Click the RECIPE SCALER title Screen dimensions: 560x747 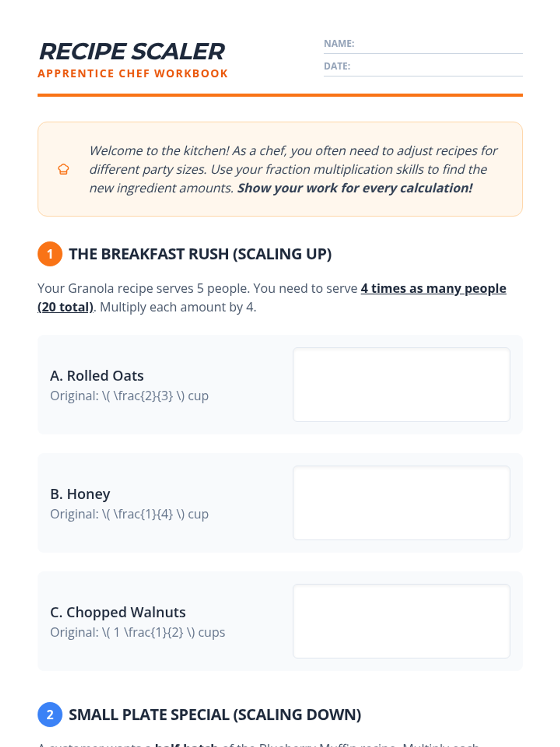pos(132,51)
